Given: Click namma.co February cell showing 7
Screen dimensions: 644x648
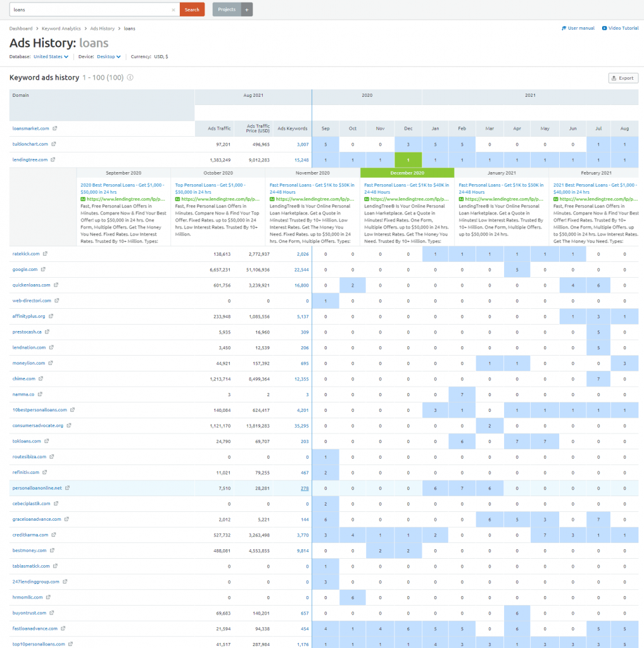Looking at the screenshot, I should (x=462, y=395).
